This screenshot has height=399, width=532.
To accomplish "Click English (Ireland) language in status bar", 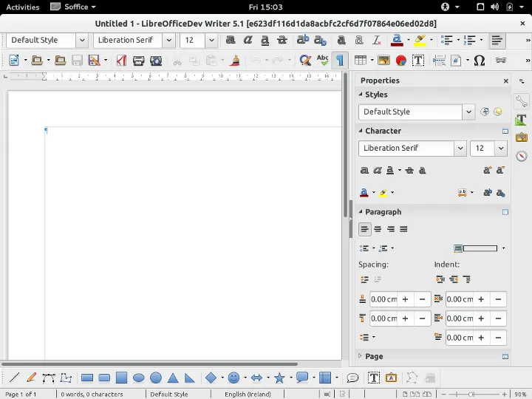I will tap(246, 395).
